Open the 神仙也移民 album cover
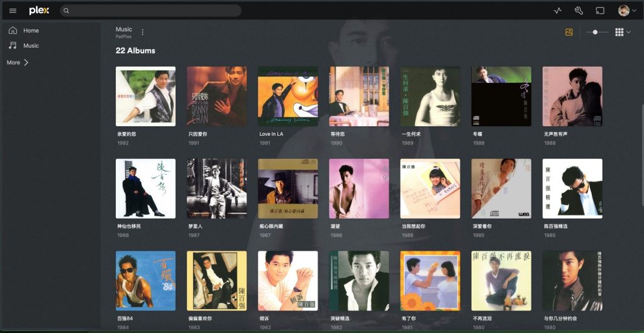644x333 pixels. [145, 188]
